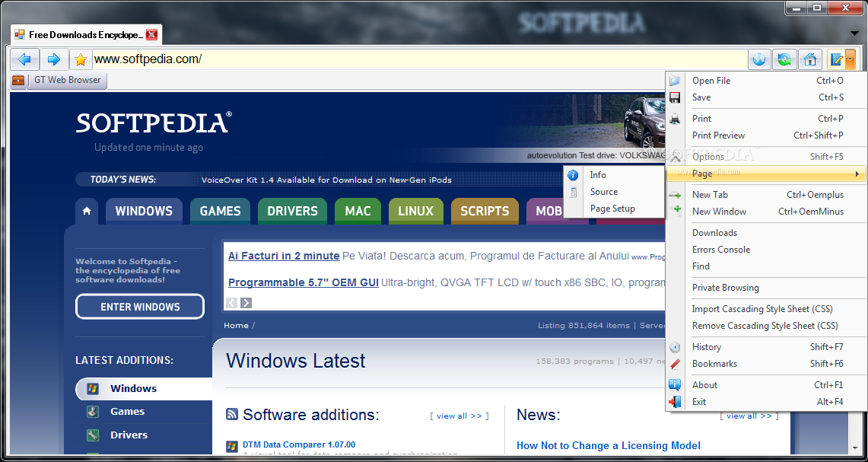Select Windows in Latest Additions list

pyautogui.click(x=144, y=388)
